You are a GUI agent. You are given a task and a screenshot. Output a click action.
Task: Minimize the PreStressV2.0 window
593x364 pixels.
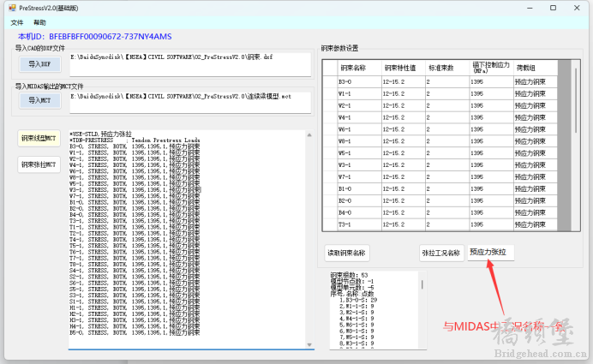tap(530, 8)
